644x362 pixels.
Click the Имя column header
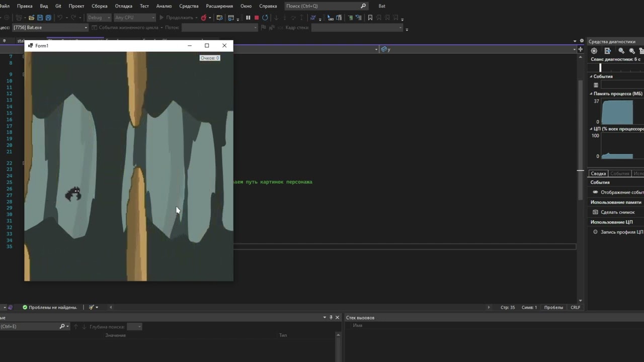(357, 325)
